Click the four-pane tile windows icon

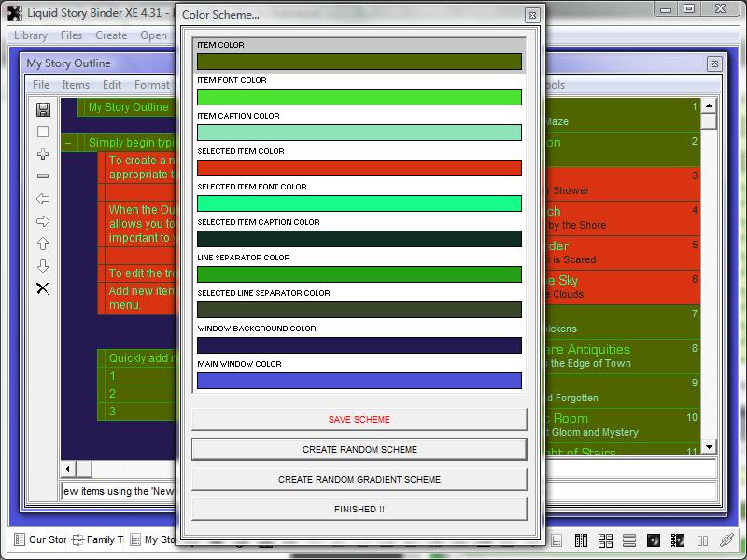(x=605, y=540)
